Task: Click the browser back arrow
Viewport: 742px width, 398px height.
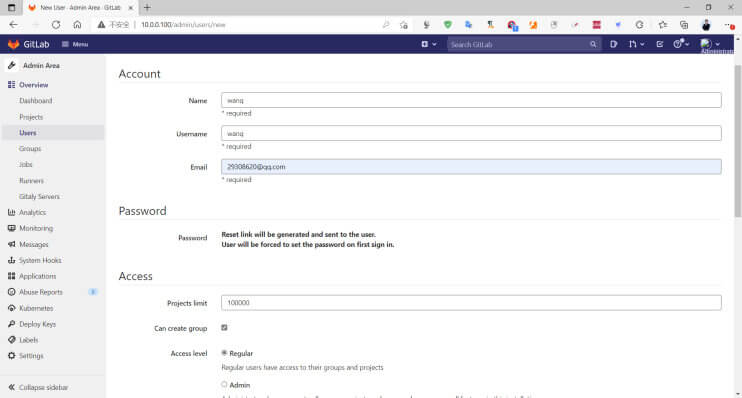Action: (x=13, y=25)
